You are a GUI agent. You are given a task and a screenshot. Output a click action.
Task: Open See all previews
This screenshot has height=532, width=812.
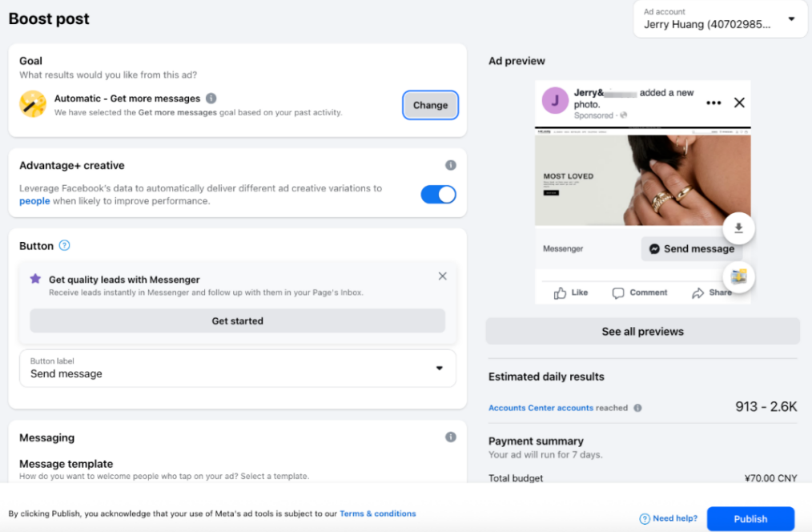pyautogui.click(x=643, y=332)
